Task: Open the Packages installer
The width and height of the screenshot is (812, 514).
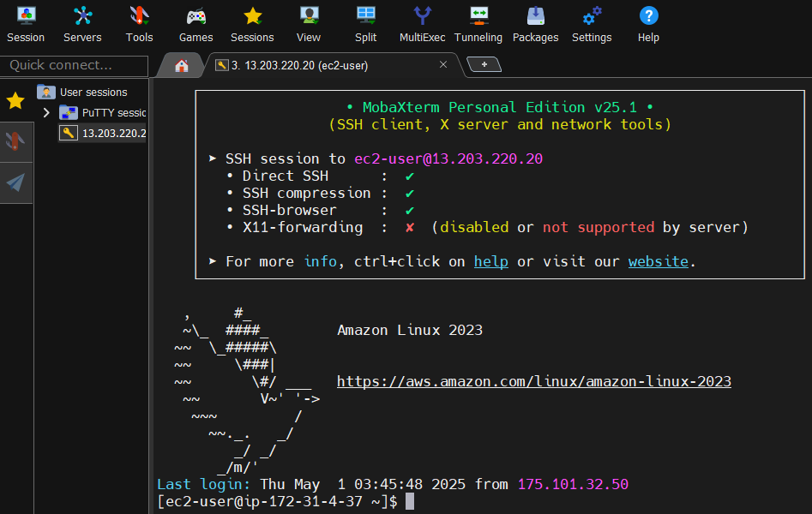Action: tap(535, 23)
